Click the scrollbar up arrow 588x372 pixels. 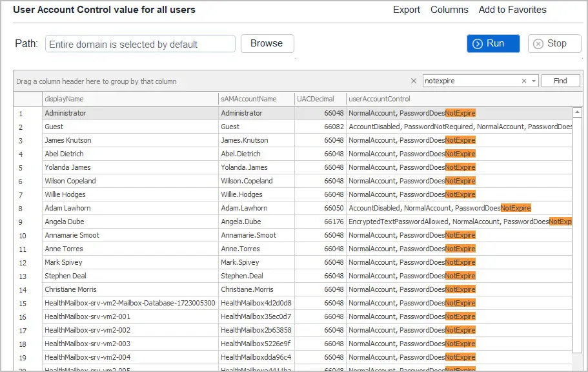click(x=577, y=112)
